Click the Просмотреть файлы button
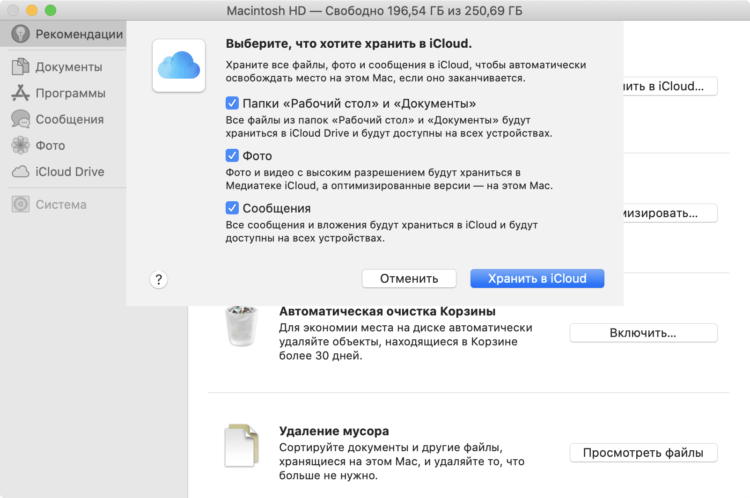The width and height of the screenshot is (750, 498). click(643, 453)
